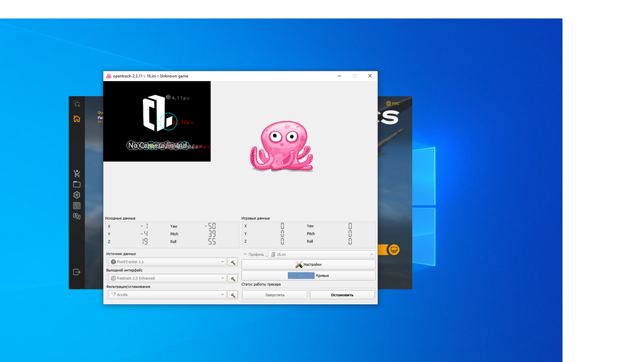Open the Кривые mapping button

pyautogui.click(x=308, y=276)
